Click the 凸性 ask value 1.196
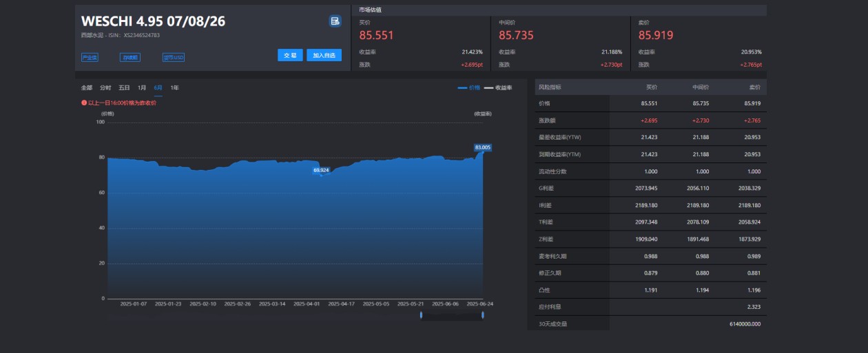868x353 pixels. coord(754,290)
